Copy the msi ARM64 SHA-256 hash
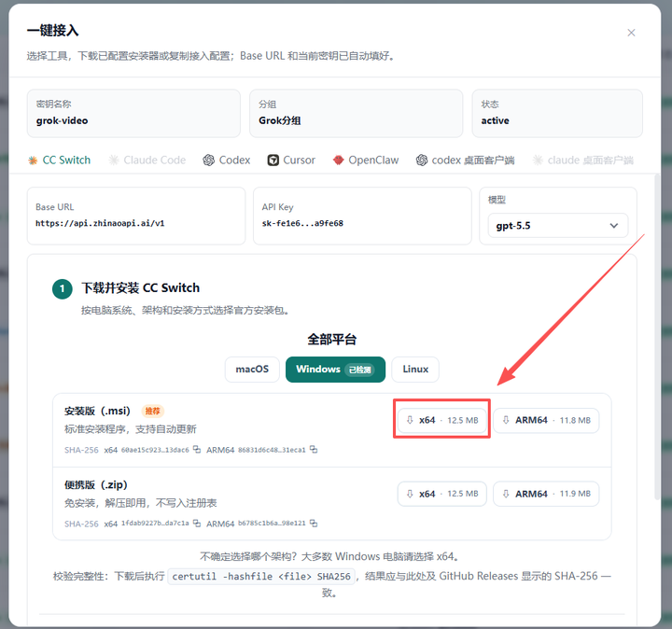Screen dimensions: 672x629 point(314,450)
